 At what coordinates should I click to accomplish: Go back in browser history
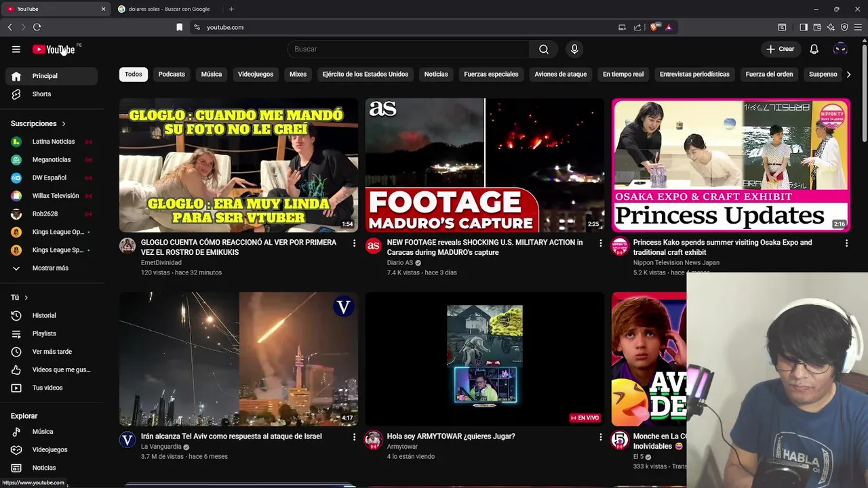(9, 27)
